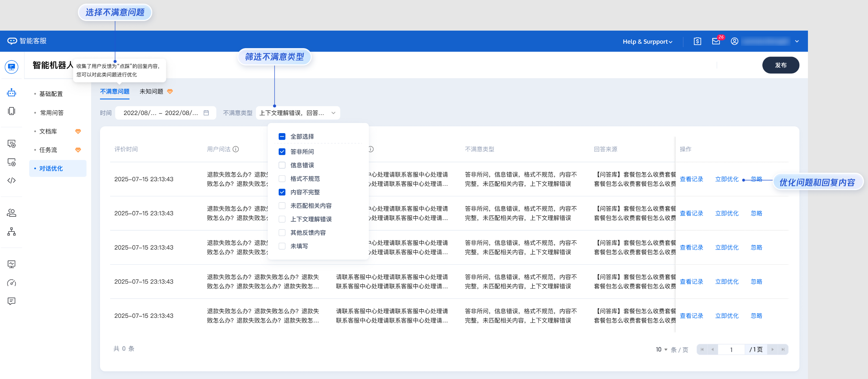Open the Help & Surpport dropdown
This screenshot has height=379, width=868.
[x=647, y=42]
